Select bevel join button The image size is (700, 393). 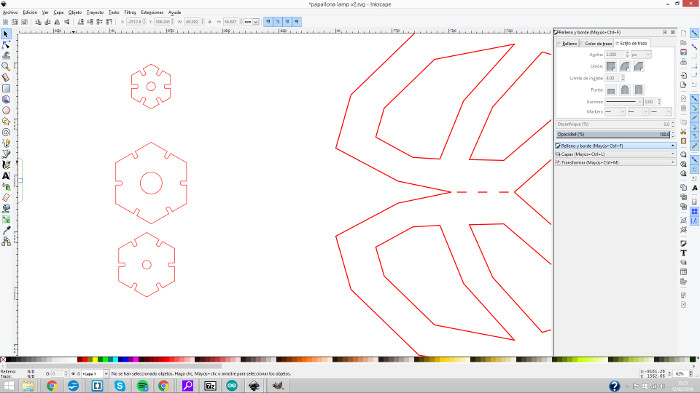(x=638, y=67)
